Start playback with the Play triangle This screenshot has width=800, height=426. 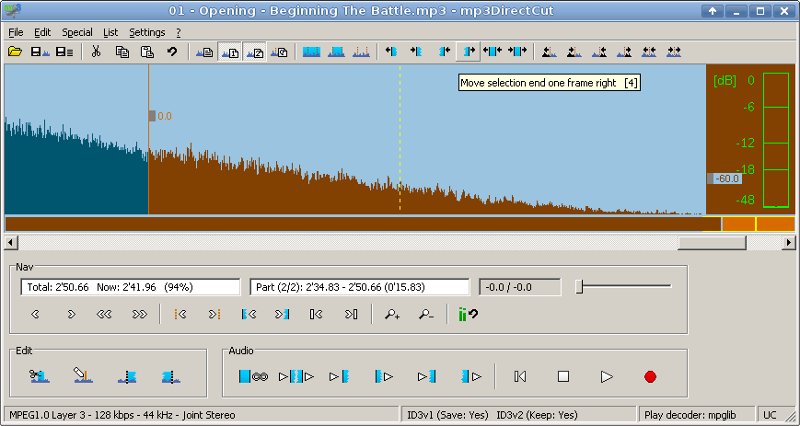coord(607,377)
